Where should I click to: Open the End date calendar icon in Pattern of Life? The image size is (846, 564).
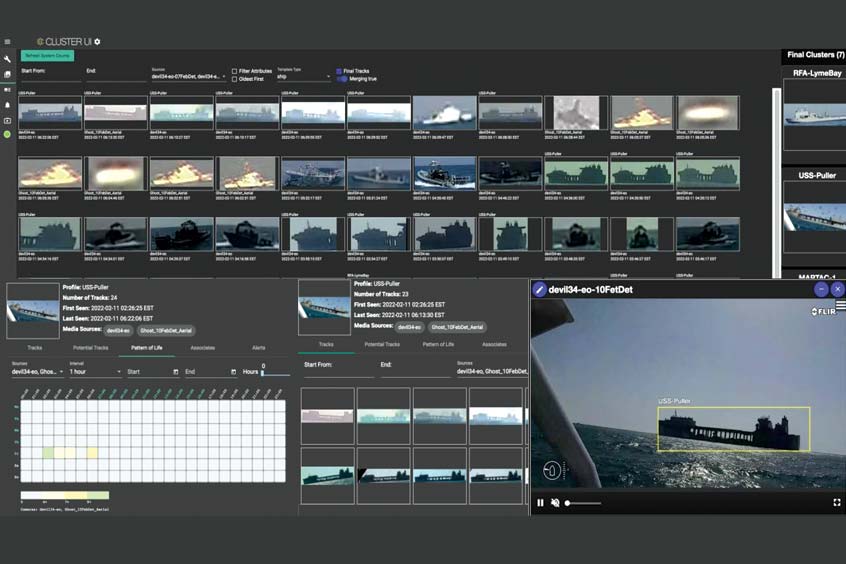[x=234, y=372]
